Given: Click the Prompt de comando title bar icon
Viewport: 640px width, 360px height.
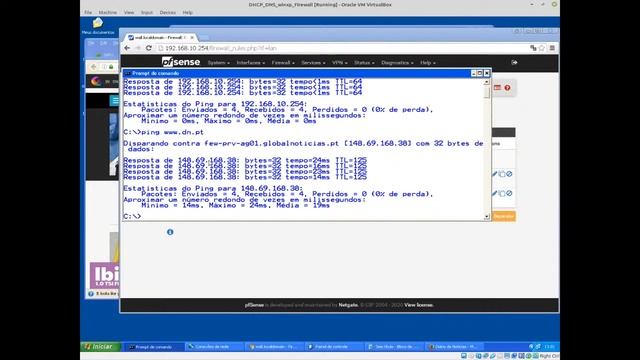Looking at the screenshot, I should point(127,73).
